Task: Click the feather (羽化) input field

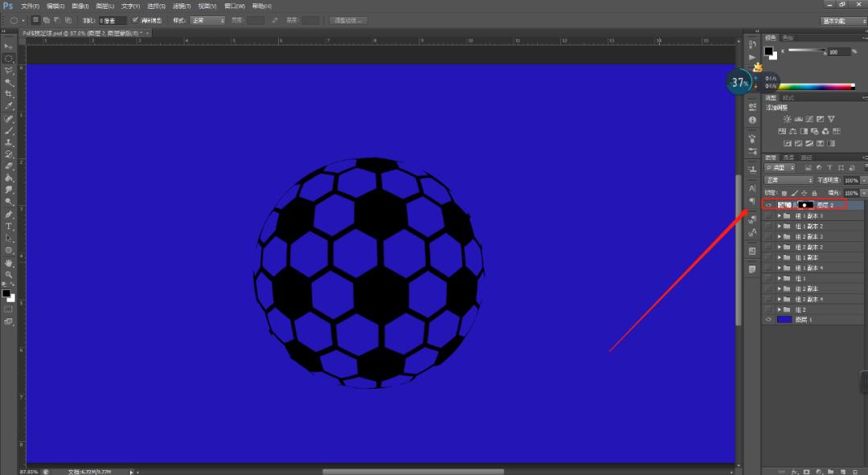Action: 113,20
